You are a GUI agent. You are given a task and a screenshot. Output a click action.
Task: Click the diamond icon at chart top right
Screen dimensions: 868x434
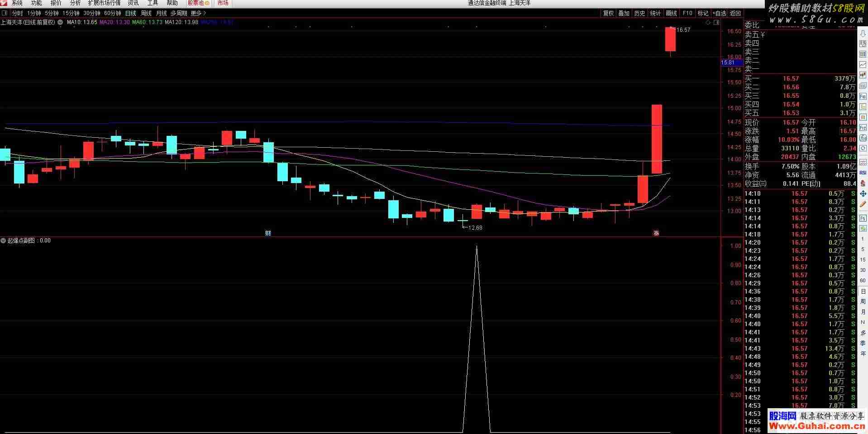coord(708,22)
